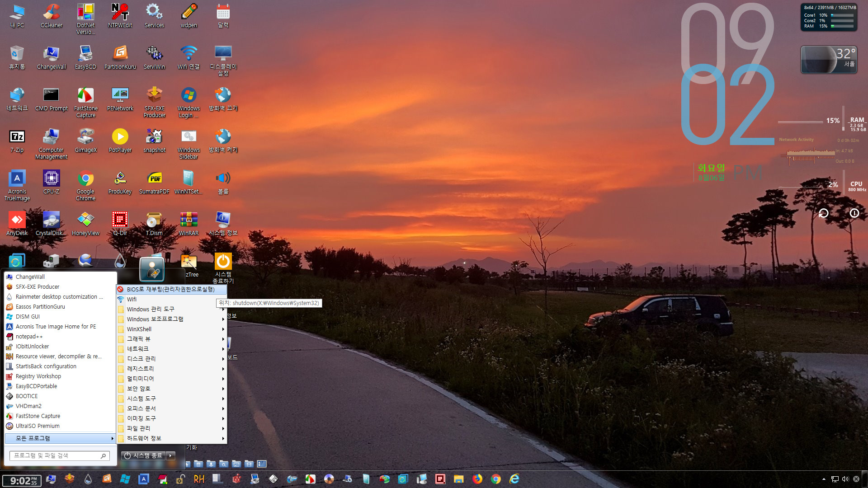Screen dimensions: 868x488
Task: Expand 네트워크 program folder
Action: click(172, 349)
